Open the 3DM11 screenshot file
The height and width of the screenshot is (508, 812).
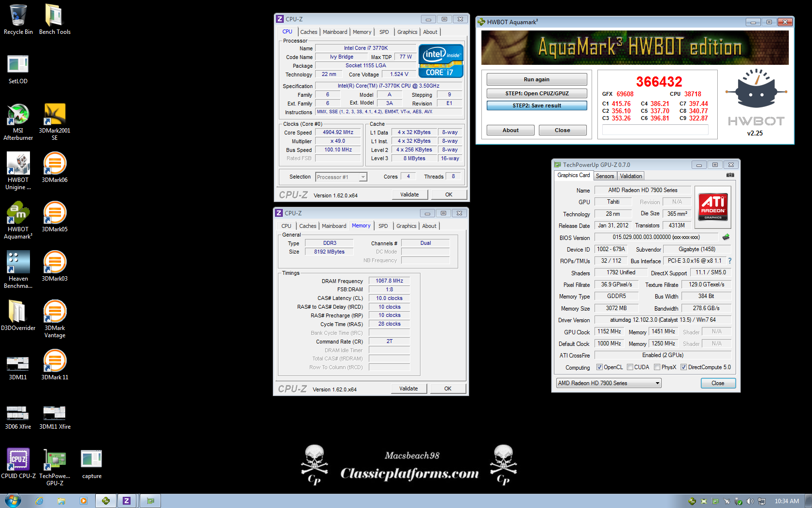click(18, 367)
